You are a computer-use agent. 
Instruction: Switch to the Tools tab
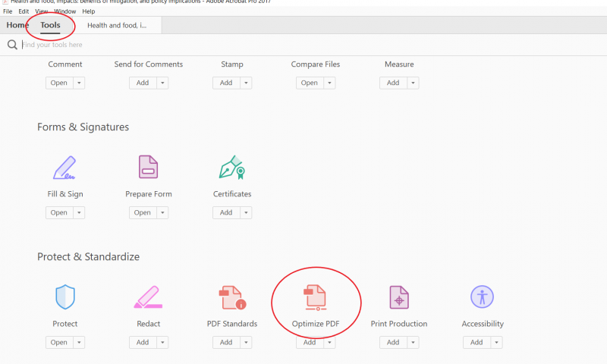pos(50,25)
